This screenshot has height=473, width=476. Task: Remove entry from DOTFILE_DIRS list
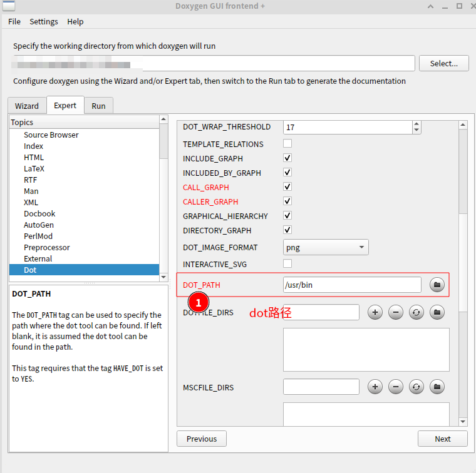[396, 312]
